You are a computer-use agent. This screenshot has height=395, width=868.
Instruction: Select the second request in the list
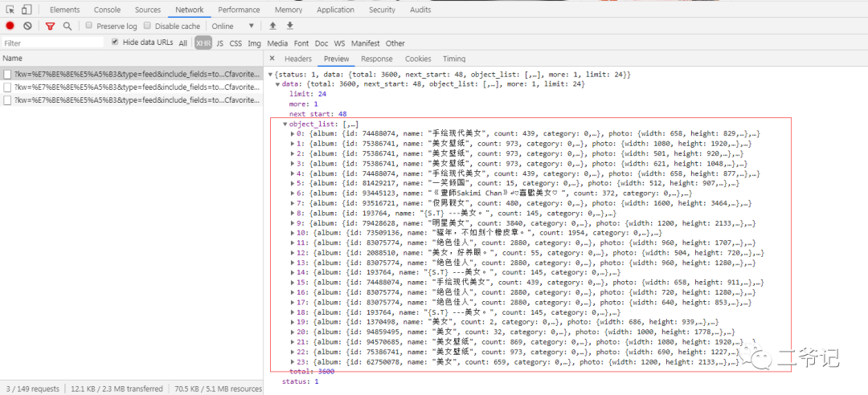coord(131,87)
